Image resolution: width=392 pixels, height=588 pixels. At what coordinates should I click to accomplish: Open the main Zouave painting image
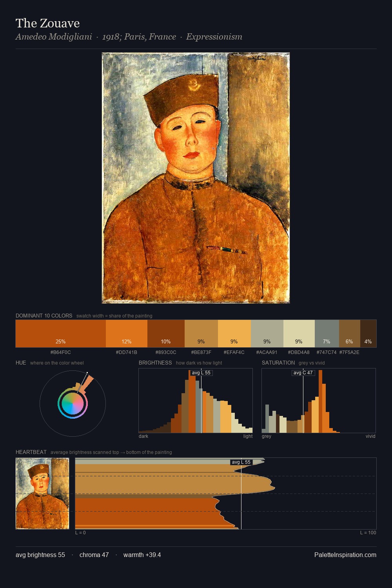[196, 178]
